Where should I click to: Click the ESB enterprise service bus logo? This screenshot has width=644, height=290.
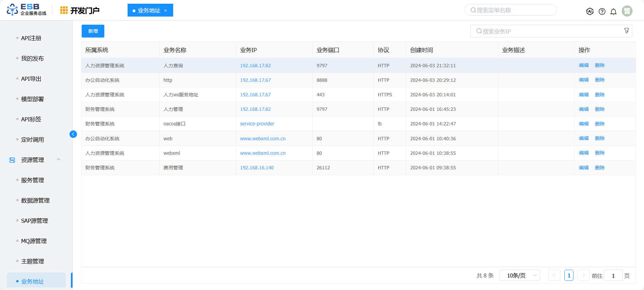(x=26, y=10)
